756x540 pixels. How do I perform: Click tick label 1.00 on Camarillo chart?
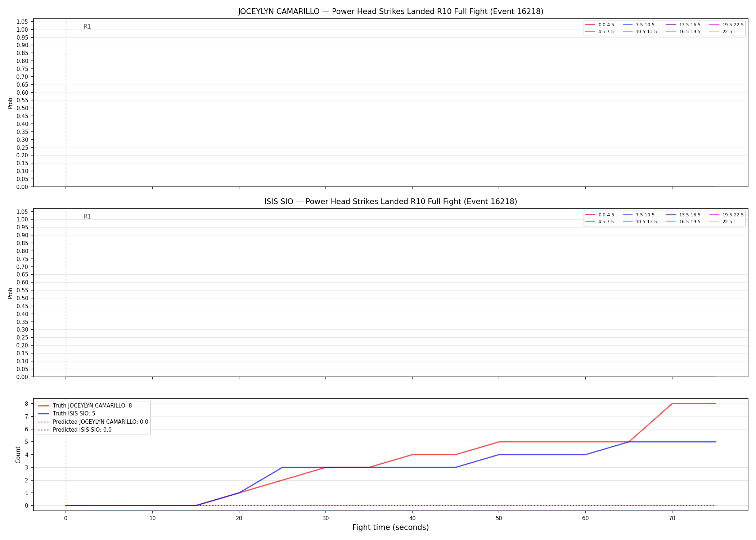[22, 30]
